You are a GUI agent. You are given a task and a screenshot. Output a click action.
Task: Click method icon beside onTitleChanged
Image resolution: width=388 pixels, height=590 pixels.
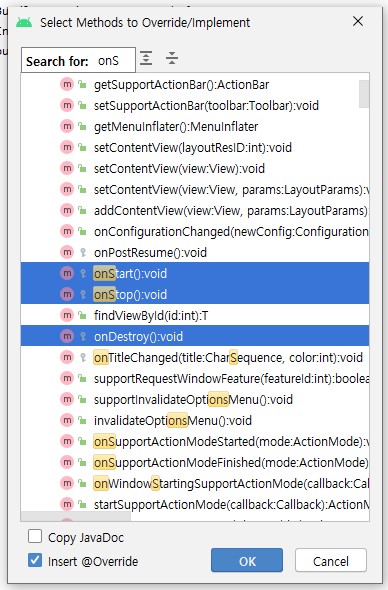pyautogui.click(x=67, y=357)
